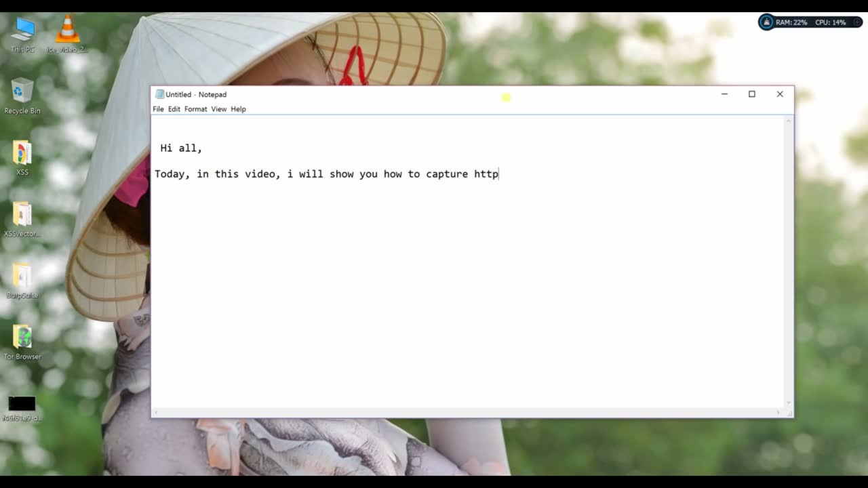Click the plus icon on RAM/CPU widget
The height and width of the screenshot is (488, 868).
point(856,22)
